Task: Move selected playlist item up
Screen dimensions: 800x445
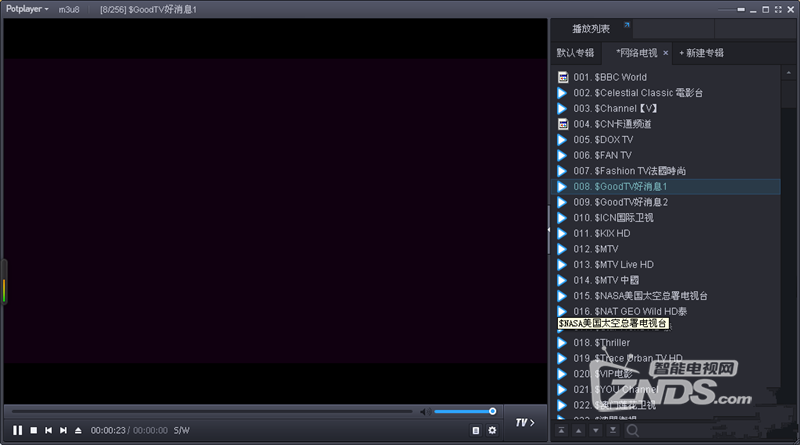Action: [578, 431]
